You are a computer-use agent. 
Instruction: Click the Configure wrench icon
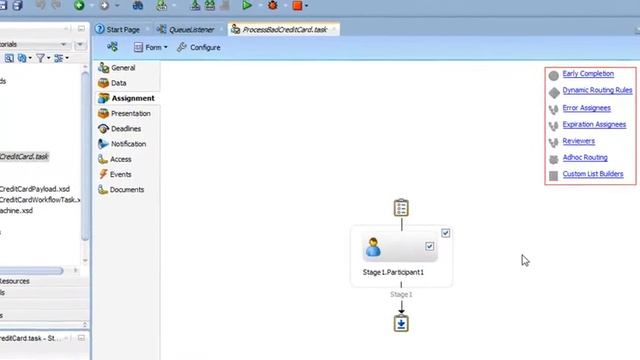[x=182, y=47]
